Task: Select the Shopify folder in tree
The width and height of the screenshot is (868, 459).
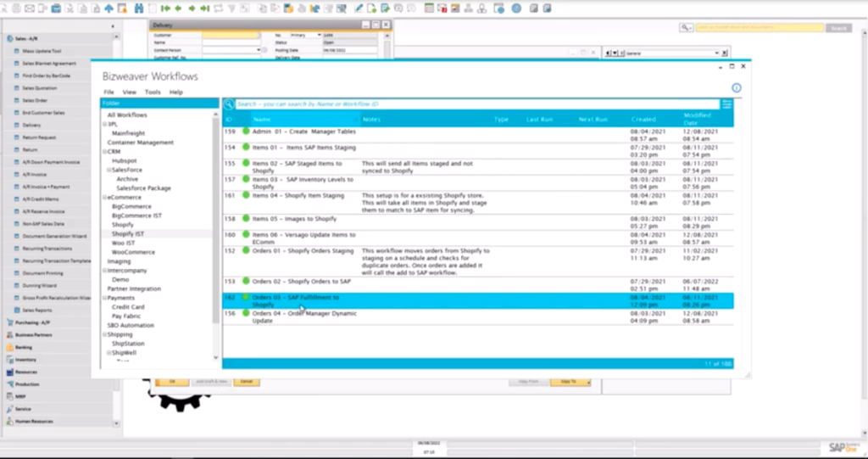Action: (122, 225)
